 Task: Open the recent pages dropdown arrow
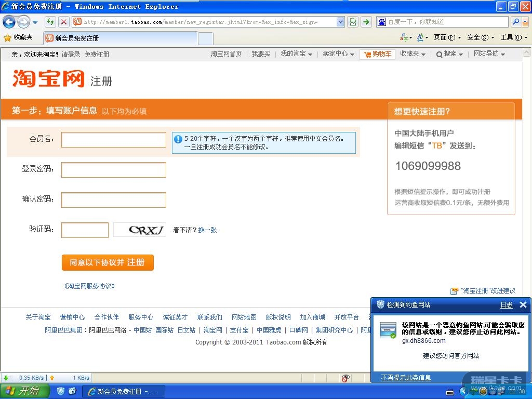[x=35, y=22]
